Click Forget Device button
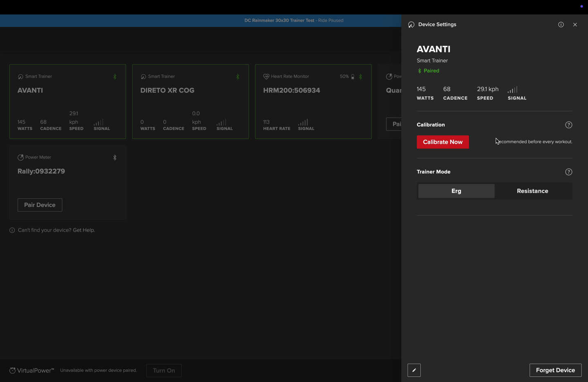This screenshot has height=382, width=588. 555,370
